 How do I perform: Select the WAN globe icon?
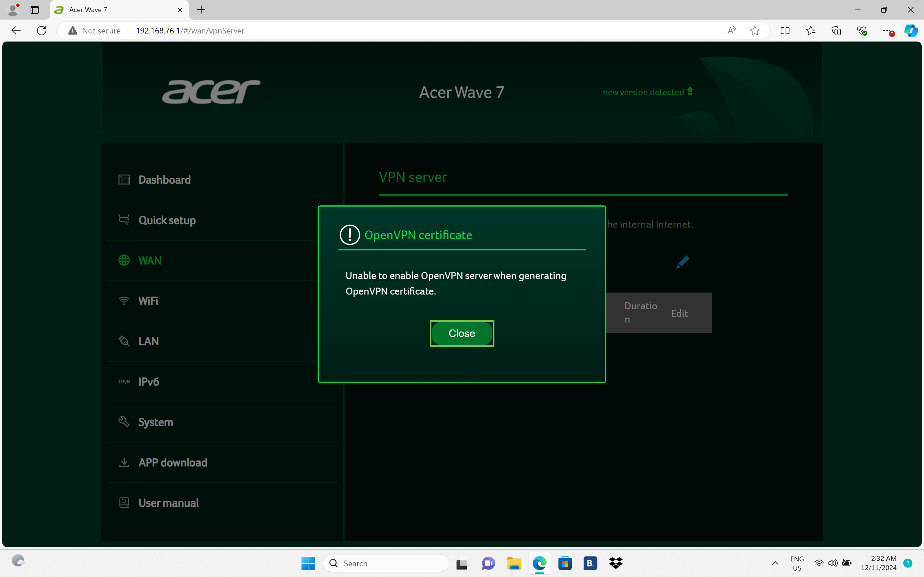pyautogui.click(x=124, y=260)
